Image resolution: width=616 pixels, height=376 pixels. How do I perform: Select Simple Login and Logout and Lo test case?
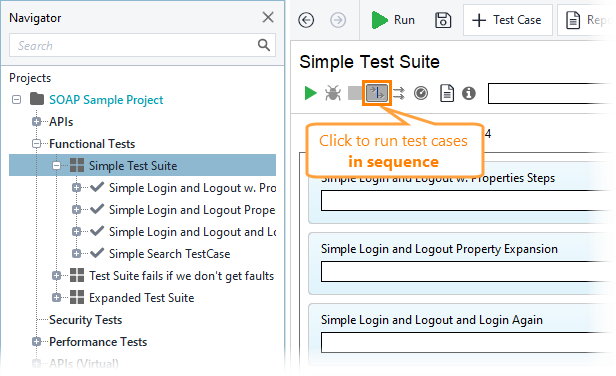192,232
